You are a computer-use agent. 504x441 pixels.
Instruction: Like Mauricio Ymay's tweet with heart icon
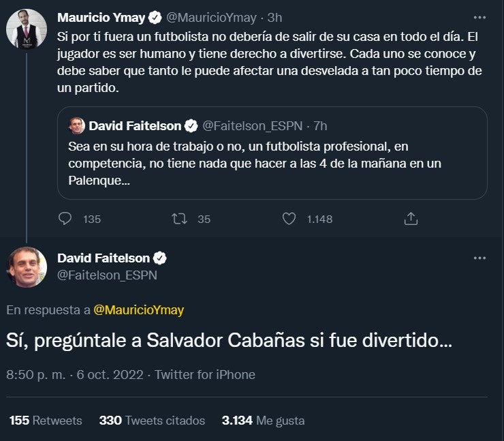(x=289, y=219)
